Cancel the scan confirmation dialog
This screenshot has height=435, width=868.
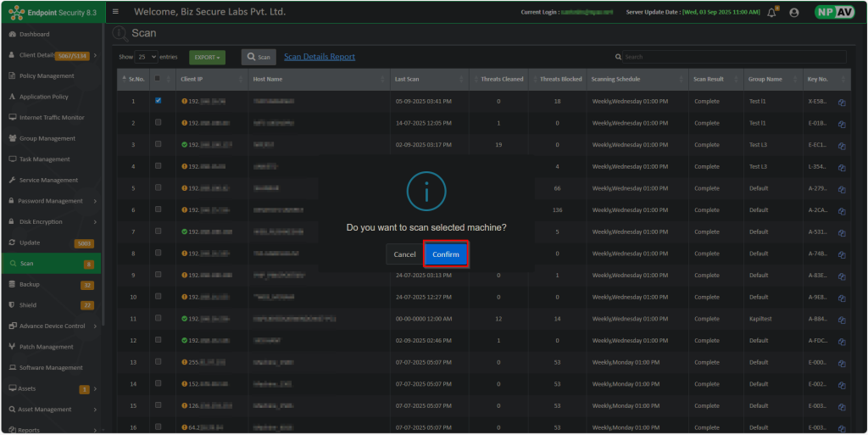[x=404, y=254]
